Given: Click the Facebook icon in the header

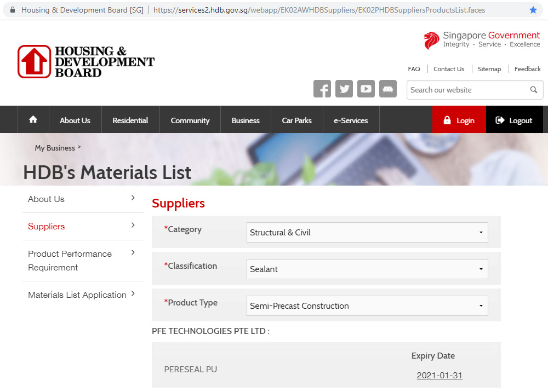Looking at the screenshot, I should 322,89.
